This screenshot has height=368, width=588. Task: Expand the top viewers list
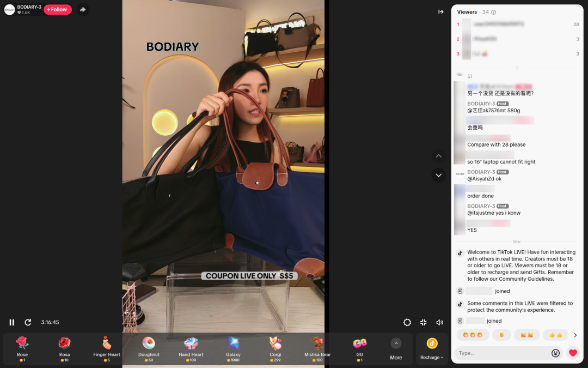(517, 68)
